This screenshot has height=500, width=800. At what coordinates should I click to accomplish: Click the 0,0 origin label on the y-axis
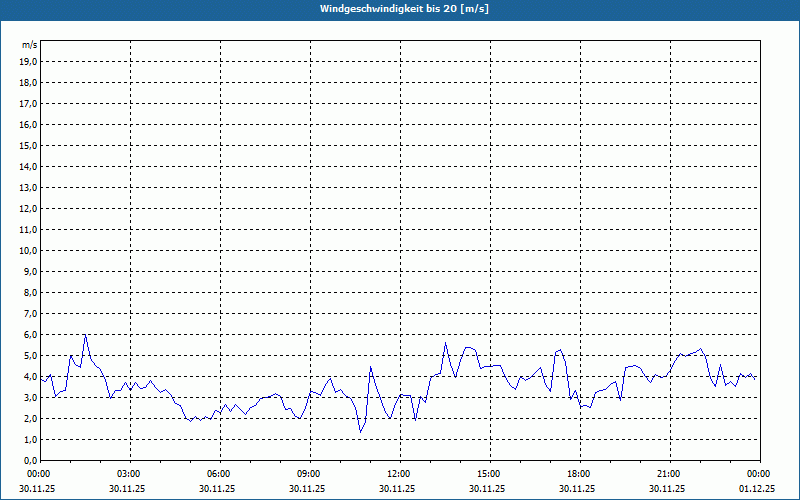pos(31,460)
